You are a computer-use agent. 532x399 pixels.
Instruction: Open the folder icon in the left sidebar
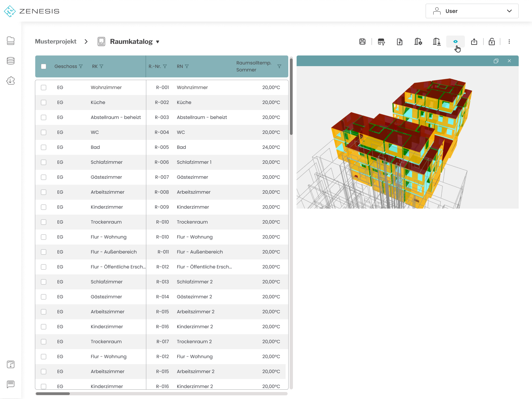pos(11,41)
